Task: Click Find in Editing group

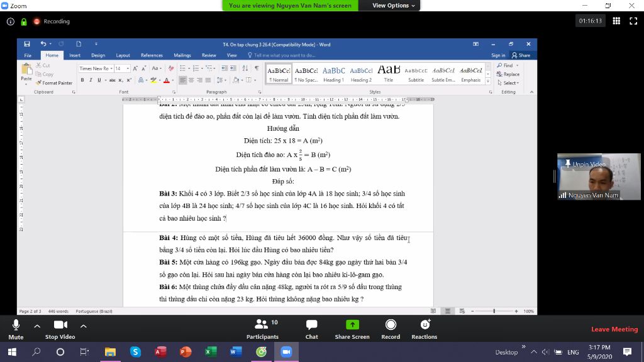Action: pyautogui.click(x=508, y=65)
